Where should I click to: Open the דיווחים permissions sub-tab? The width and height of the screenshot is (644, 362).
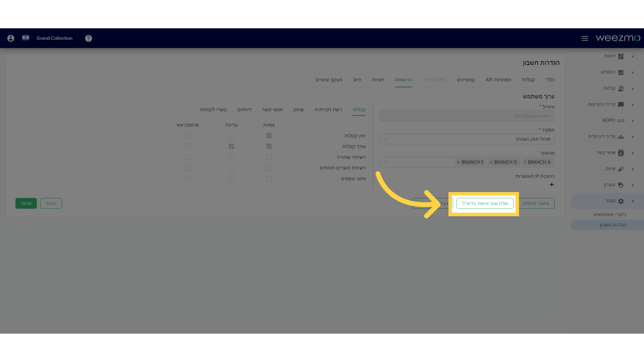[x=245, y=110]
